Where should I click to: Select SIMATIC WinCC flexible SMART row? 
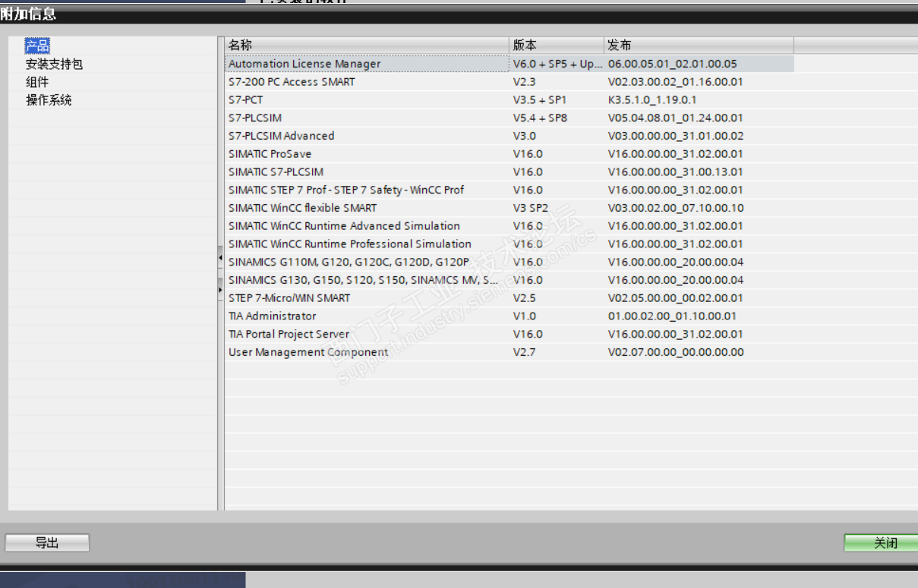(x=509, y=208)
